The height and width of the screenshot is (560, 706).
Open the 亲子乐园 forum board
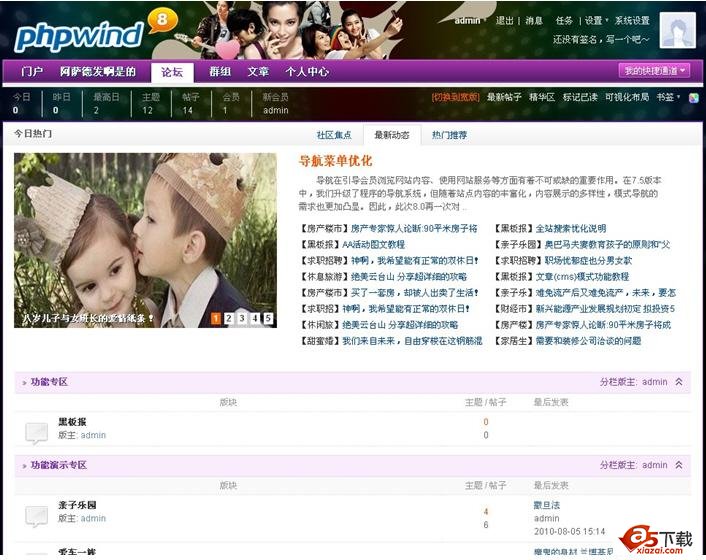77,505
